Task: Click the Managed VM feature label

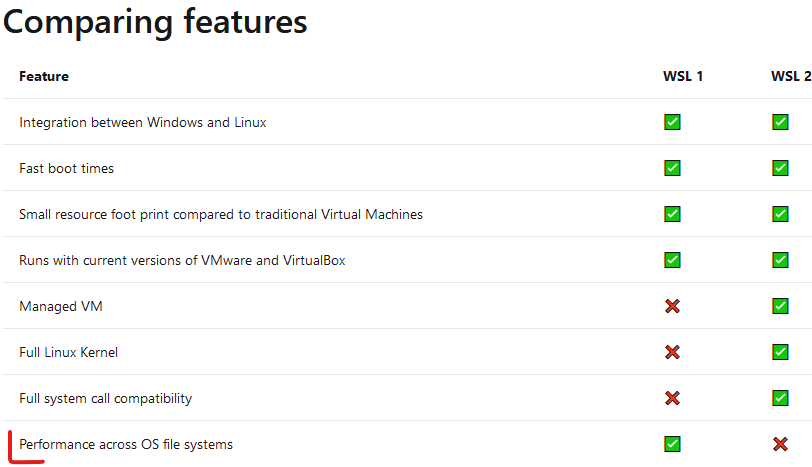Action: 61,306
